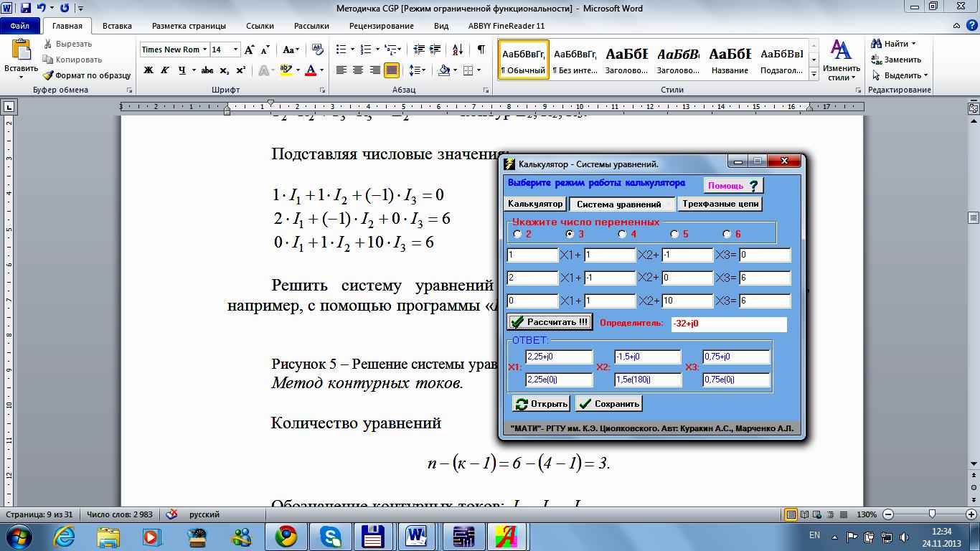Click the Сохранить button in the calculator
980x551 pixels.
pyautogui.click(x=609, y=404)
